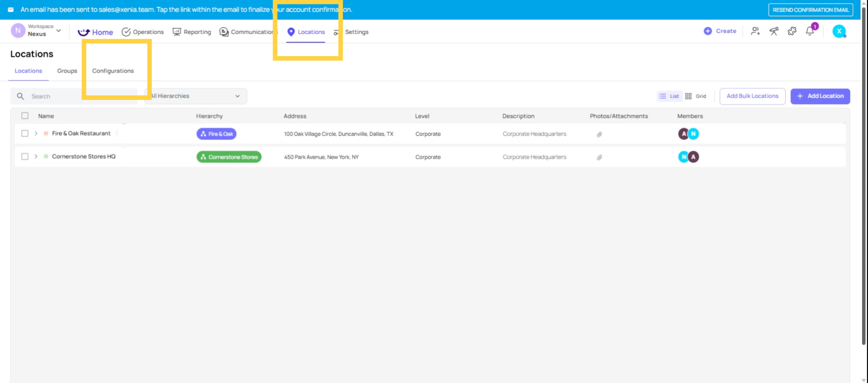
Task: Click the notifications bell icon
Action: click(810, 31)
